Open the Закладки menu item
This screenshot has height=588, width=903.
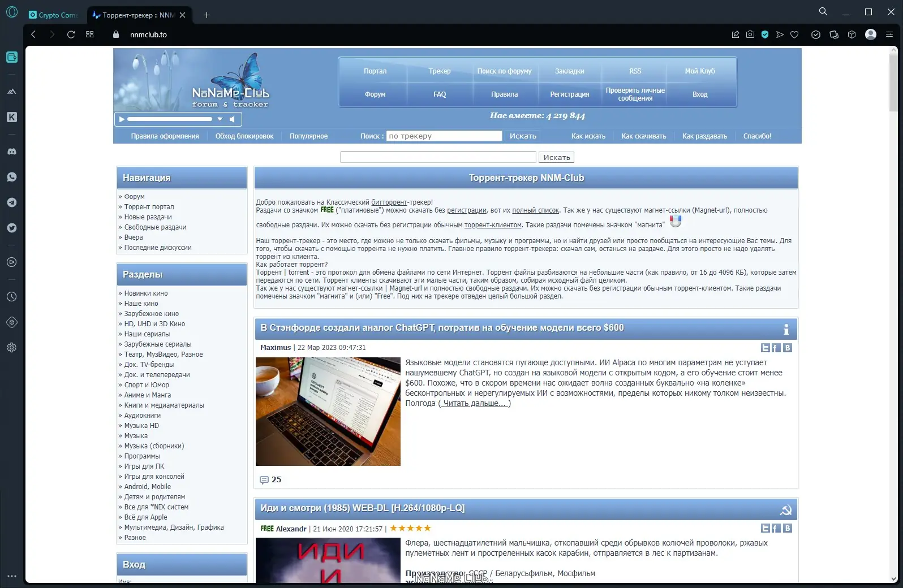pos(569,71)
